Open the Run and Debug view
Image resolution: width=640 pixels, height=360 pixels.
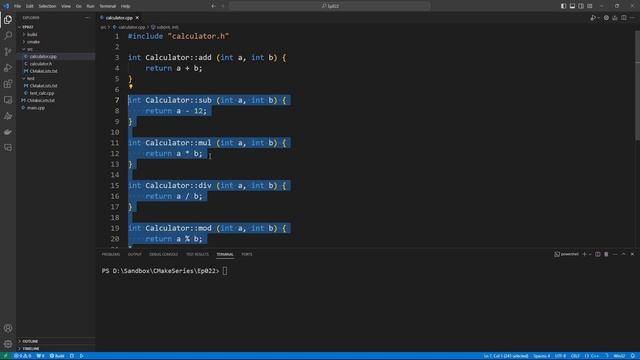(x=8, y=68)
